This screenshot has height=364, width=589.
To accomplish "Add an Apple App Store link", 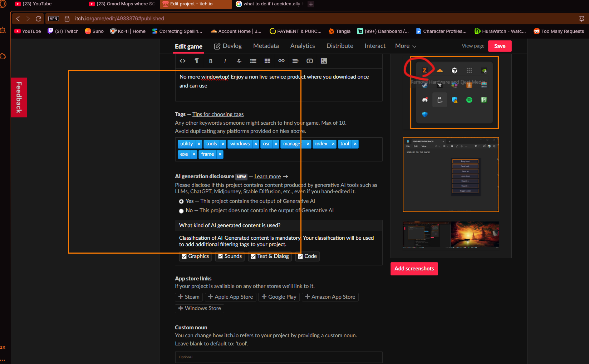I will pyautogui.click(x=230, y=297).
